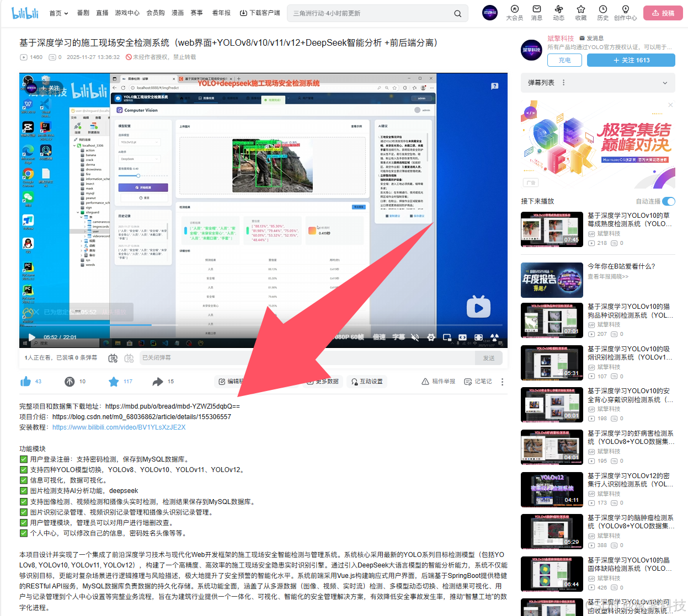Click 下载客户端 download client
The image size is (688, 616).
click(x=260, y=13)
